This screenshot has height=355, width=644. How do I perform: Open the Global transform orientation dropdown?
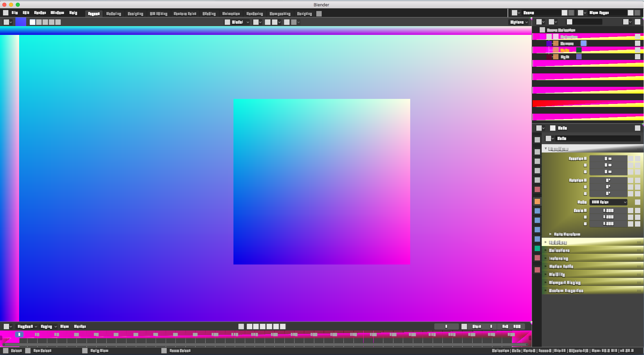[x=237, y=22]
